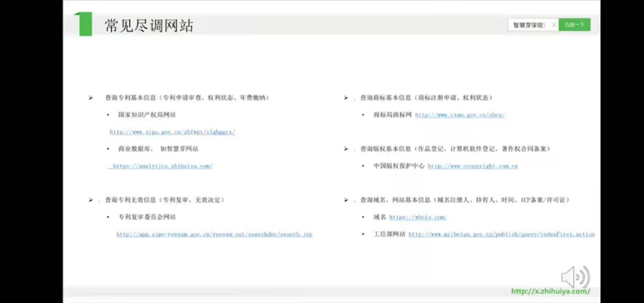The height and width of the screenshot is (303, 644).
Task: Click arrow bullet beside 查询域名、网站基本信息
Action: coord(346,200)
